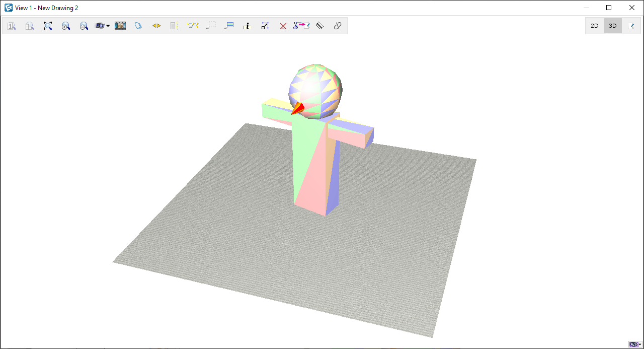Zoom in with the magnifier plus icon
644x349 pixels.
click(66, 26)
